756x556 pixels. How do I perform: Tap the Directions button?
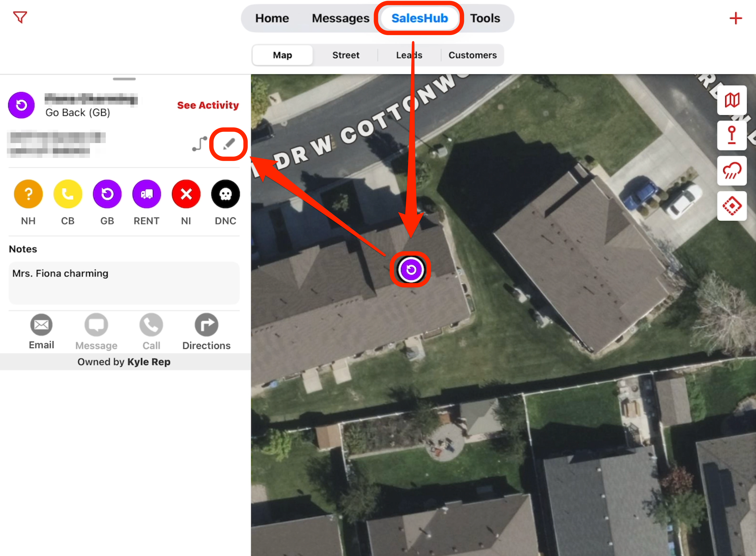click(x=207, y=331)
